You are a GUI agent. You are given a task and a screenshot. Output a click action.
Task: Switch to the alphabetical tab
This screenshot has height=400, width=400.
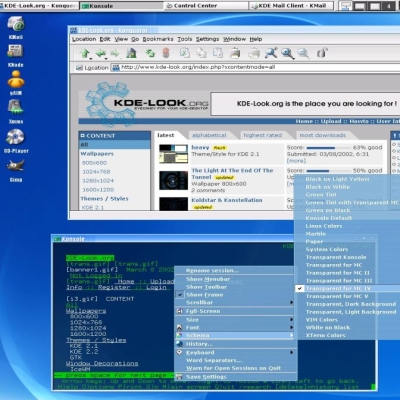209,135
